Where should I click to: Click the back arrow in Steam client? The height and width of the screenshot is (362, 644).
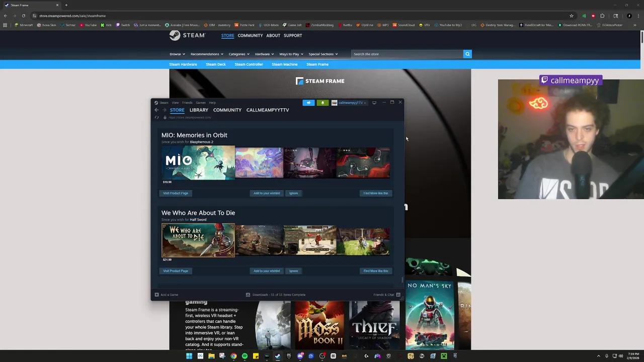[156, 110]
